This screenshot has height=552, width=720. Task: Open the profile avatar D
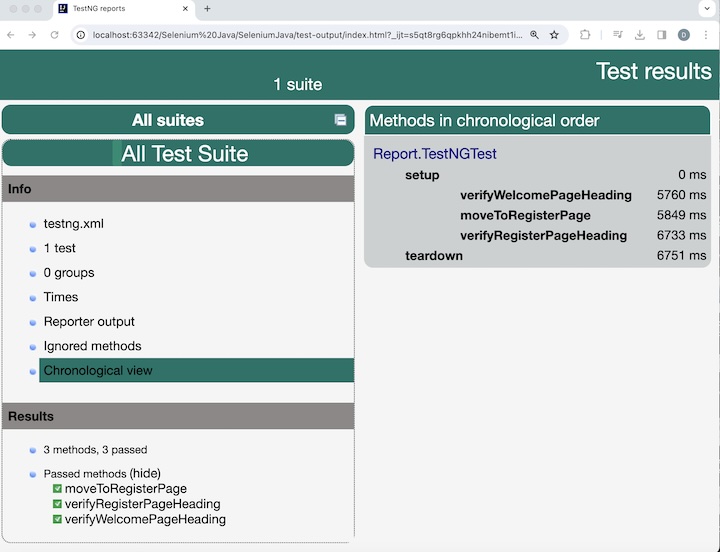[684, 35]
